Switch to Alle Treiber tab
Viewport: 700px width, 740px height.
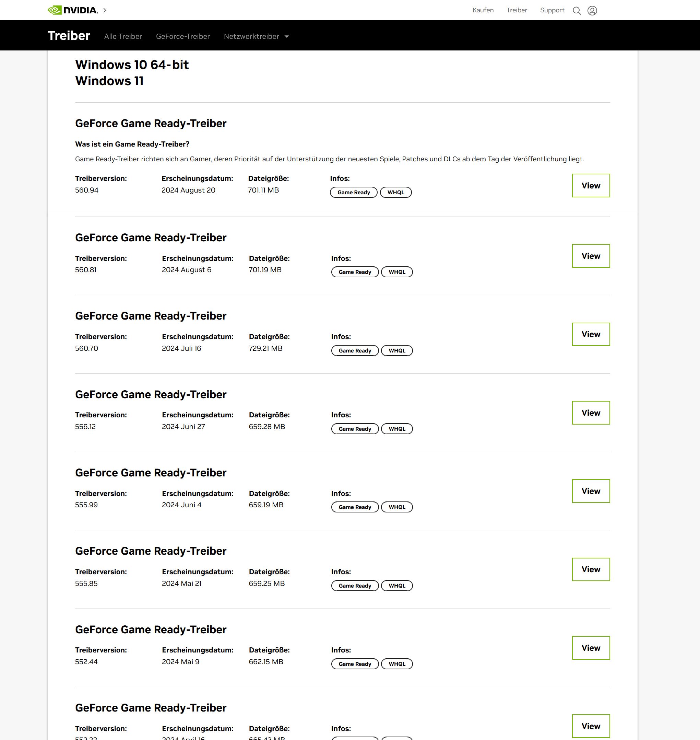coord(123,36)
